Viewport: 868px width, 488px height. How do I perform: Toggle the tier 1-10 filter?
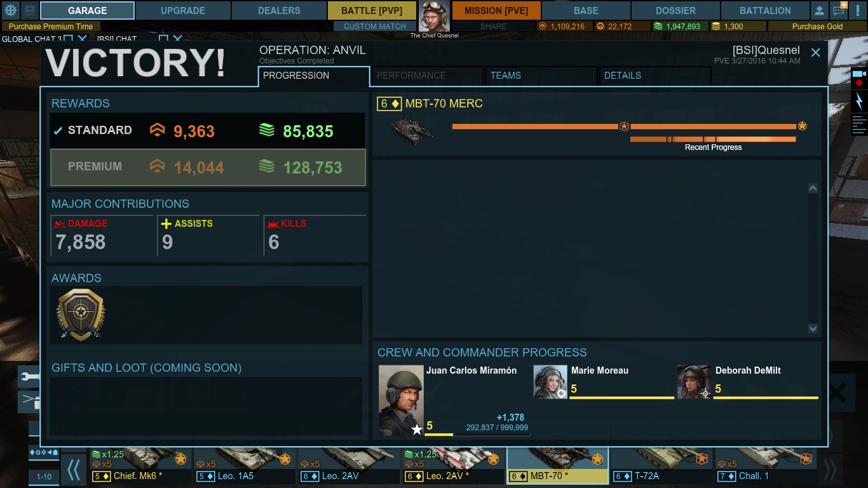[44, 477]
